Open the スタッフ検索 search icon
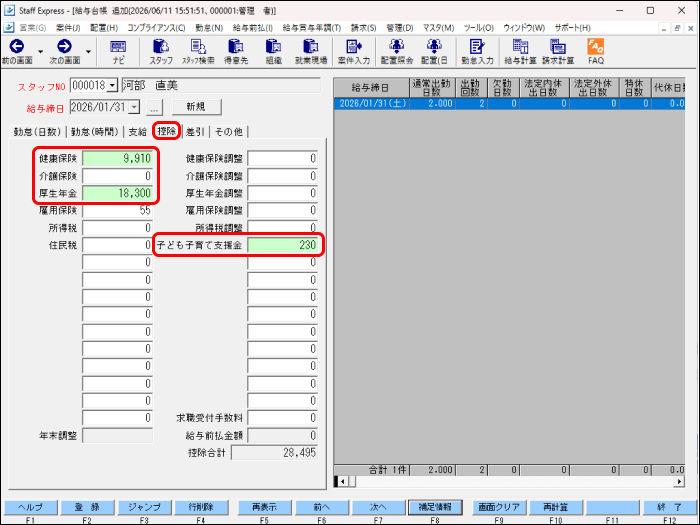Viewport: 700px width, 525px height. [x=198, y=51]
